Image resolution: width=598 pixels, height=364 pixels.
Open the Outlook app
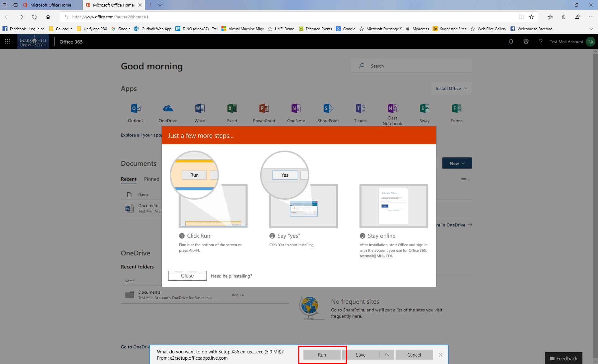click(x=135, y=113)
